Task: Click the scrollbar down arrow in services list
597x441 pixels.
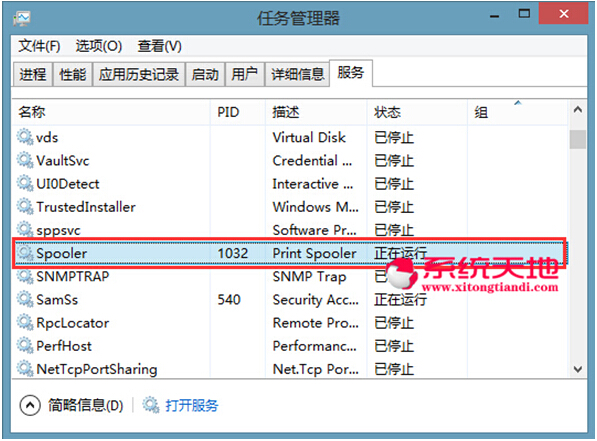Action: 578,369
